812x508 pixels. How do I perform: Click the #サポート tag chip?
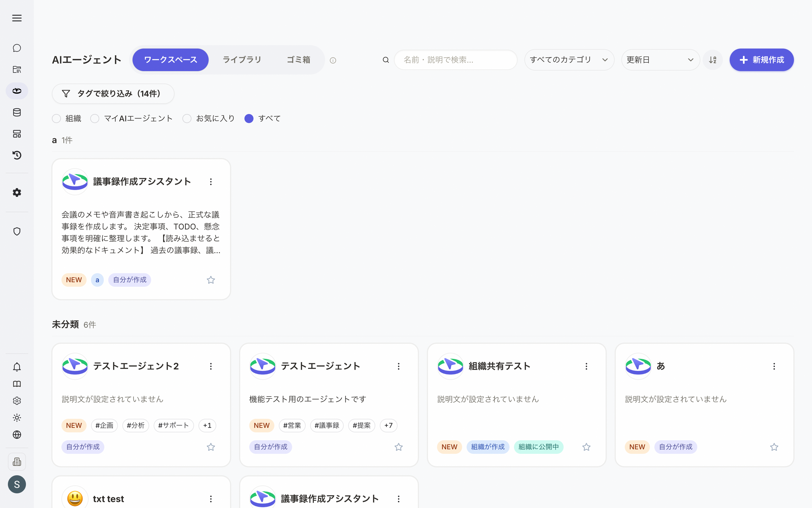pyautogui.click(x=173, y=425)
